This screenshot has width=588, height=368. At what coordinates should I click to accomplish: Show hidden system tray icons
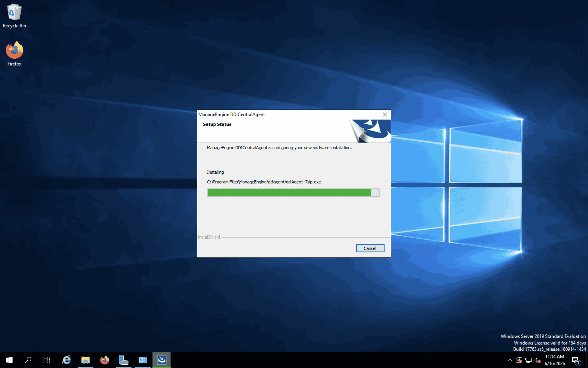509,360
